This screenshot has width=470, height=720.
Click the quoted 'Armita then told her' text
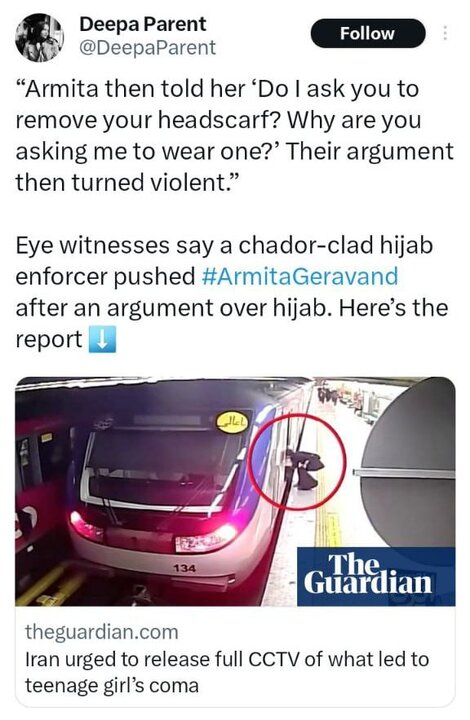pos(130,89)
